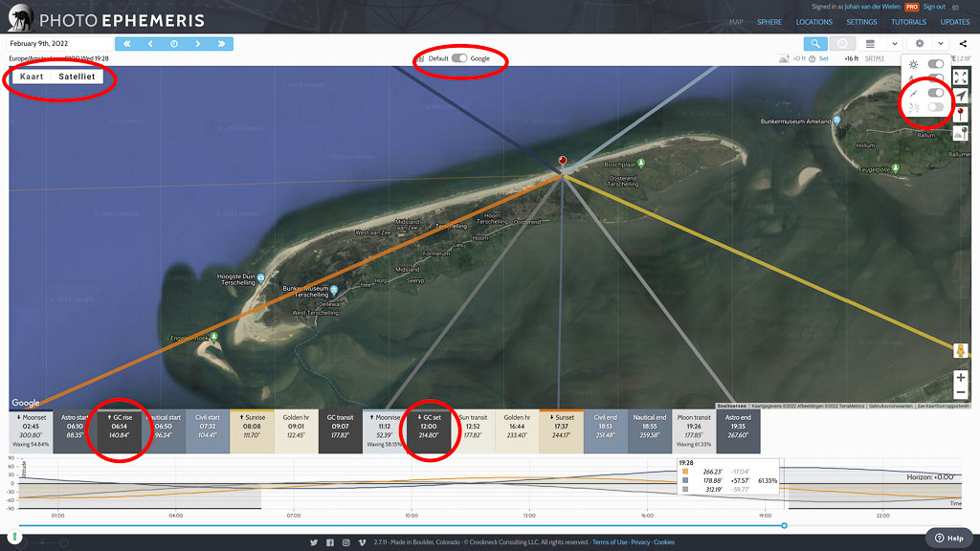This screenshot has height=551, width=980.
Task: Select the GC transit 09:07 event tile
Action: pos(341,431)
